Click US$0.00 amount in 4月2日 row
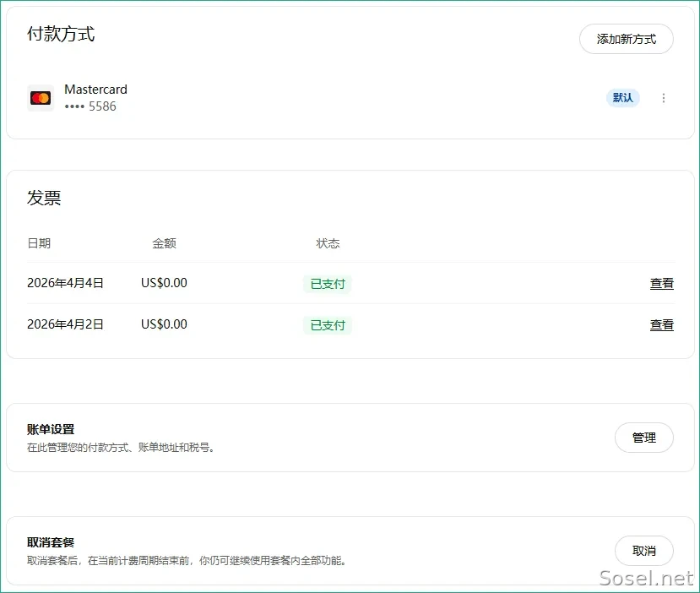The image size is (700, 593). click(164, 324)
